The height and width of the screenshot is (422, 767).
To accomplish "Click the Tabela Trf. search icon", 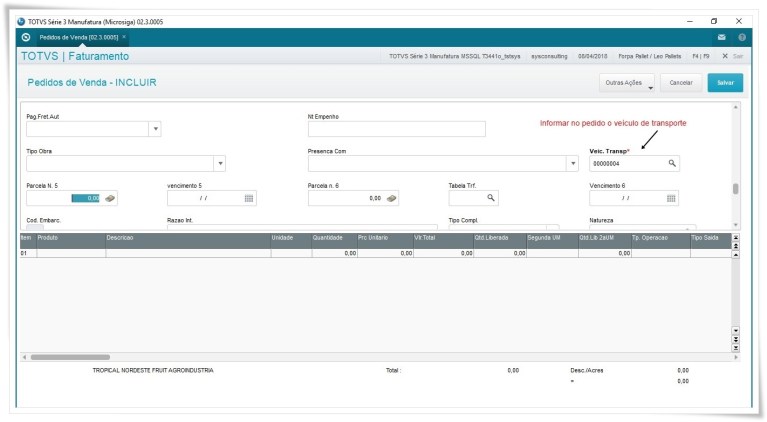I will [x=491, y=198].
